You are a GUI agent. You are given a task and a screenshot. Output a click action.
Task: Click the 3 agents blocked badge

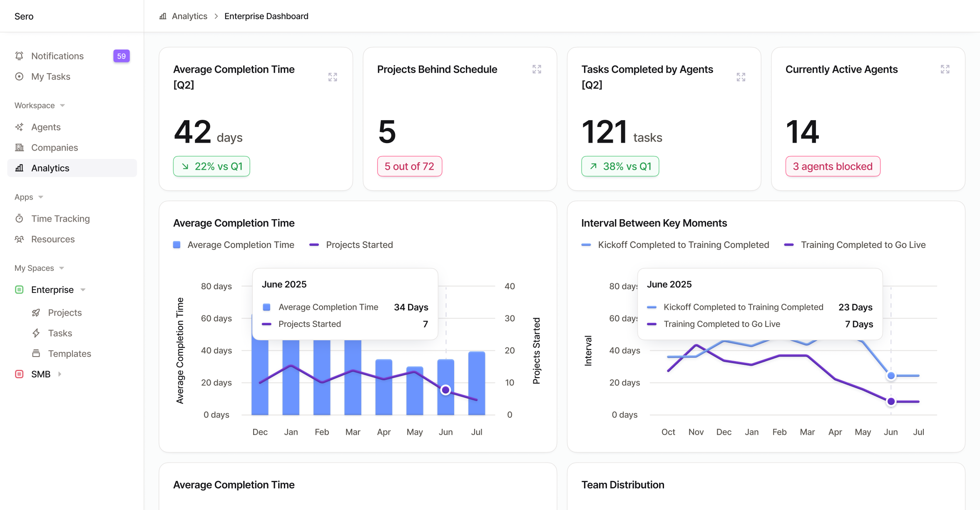(x=832, y=166)
